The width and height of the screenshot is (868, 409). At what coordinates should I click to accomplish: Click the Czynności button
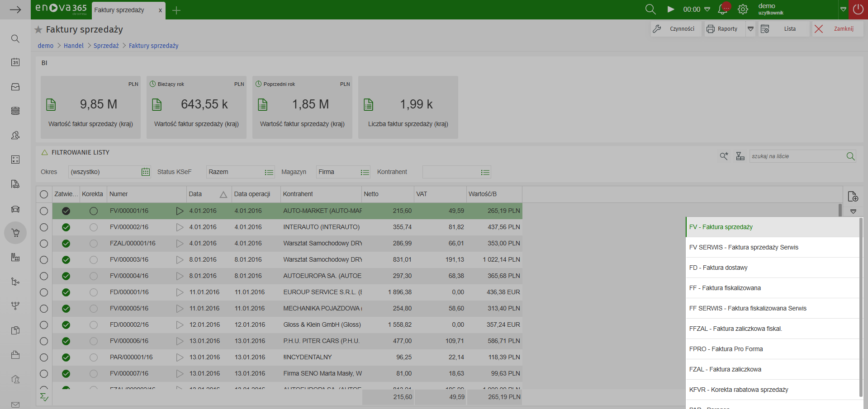676,29
